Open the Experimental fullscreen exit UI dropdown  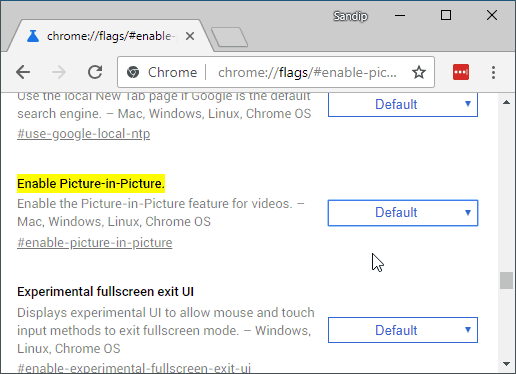point(403,330)
